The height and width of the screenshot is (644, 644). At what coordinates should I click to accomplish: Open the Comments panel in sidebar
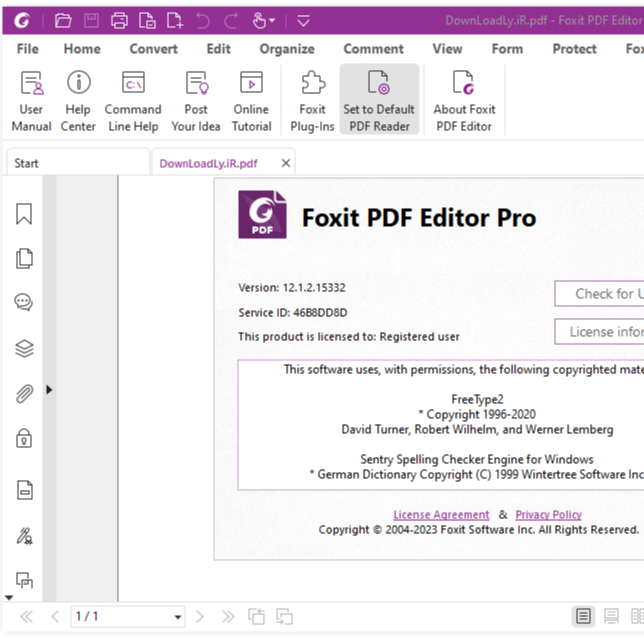[24, 303]
